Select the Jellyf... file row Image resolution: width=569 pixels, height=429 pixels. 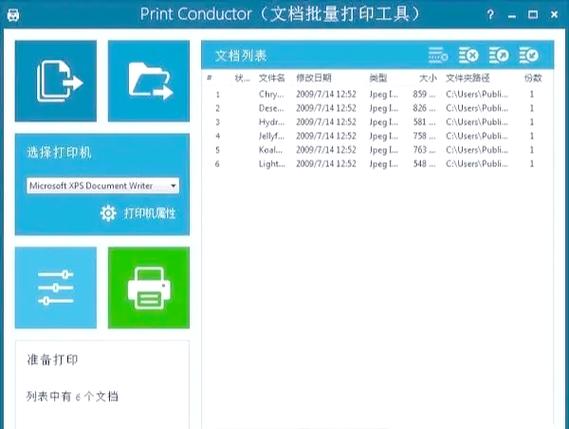pyautogui.click(x=377, y=136)
